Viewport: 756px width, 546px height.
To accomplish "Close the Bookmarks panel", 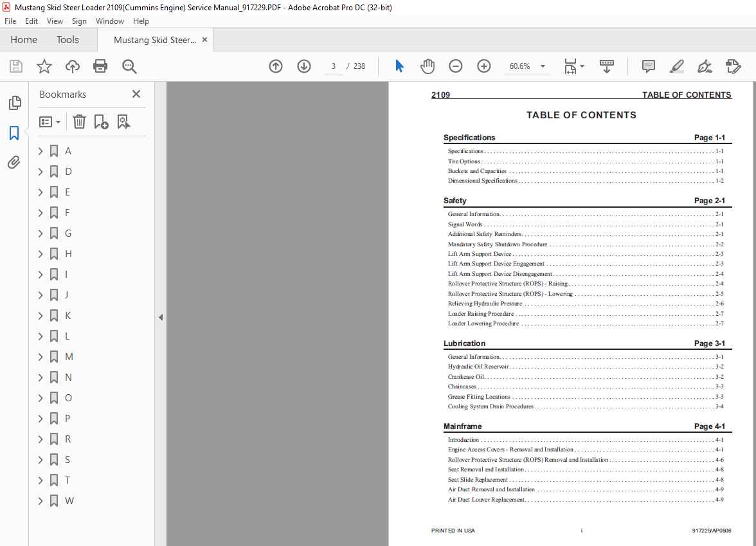I will pyautogui.click(x=136, y=94).
